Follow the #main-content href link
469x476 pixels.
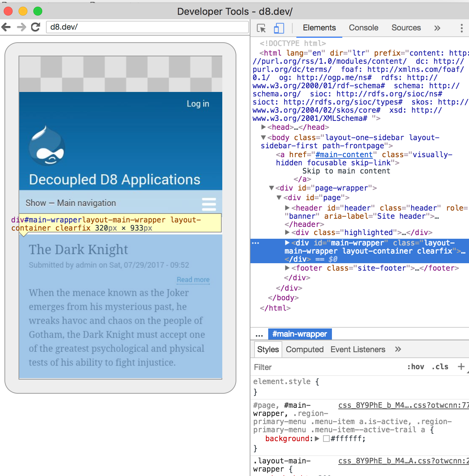[x=344, y=155]
